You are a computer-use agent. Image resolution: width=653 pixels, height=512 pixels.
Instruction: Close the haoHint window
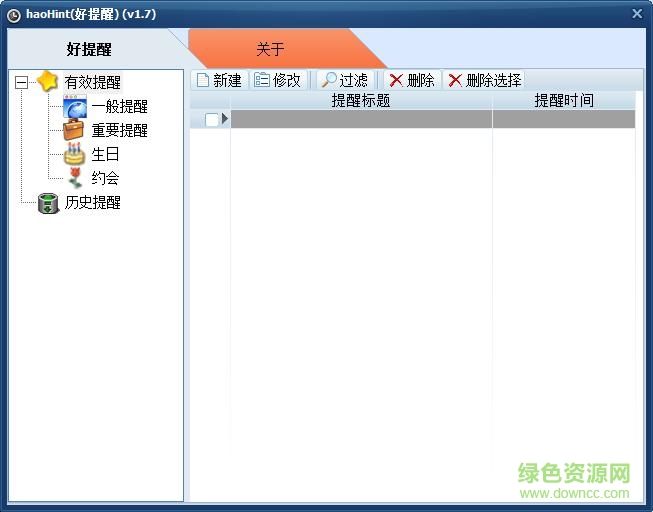point(637,14)
